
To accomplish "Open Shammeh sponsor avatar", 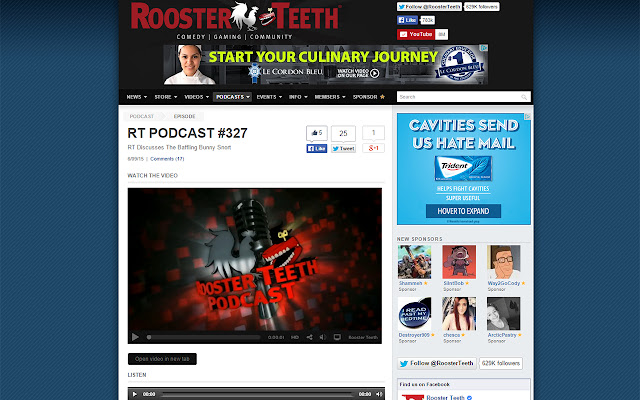I will pos(414,262).
